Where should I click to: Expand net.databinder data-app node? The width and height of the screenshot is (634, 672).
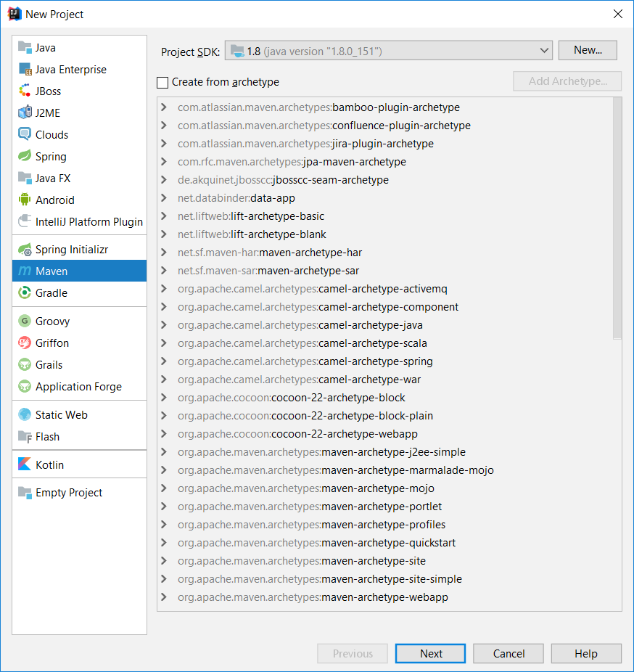click(164, 198)
